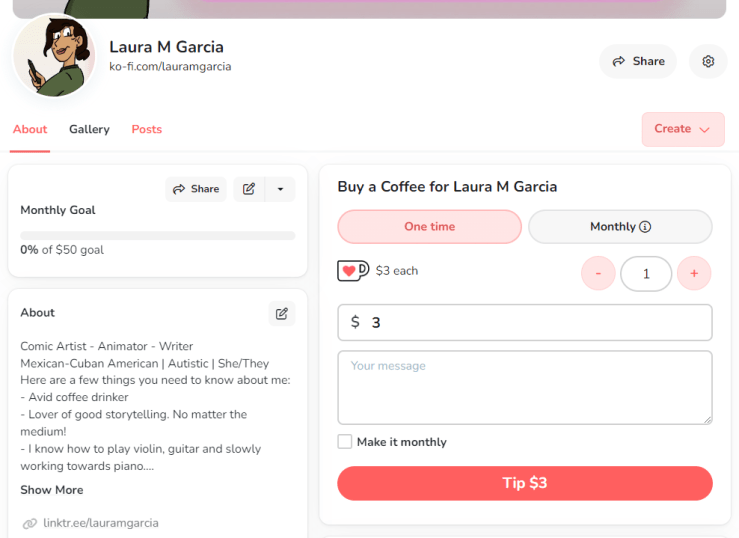Click the Monthly Goal progress bar
The image size is (739, 538).
[x=157, y=236]
